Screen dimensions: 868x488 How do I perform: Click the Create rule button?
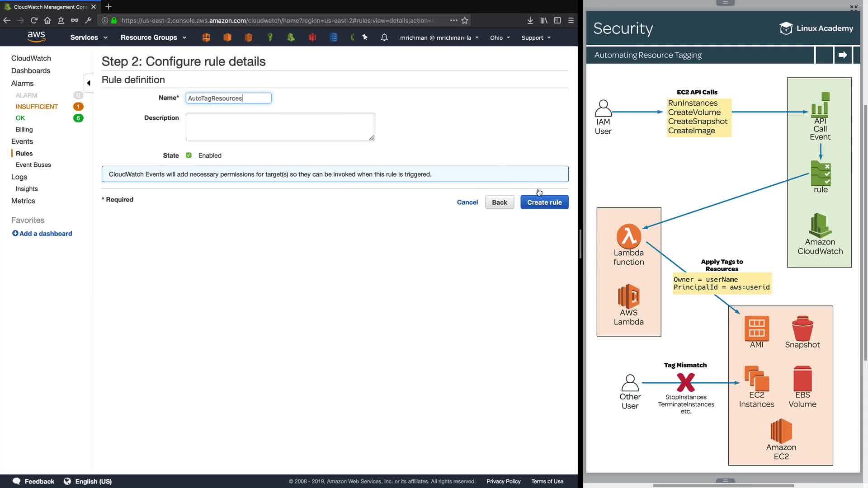click(544, 202)
